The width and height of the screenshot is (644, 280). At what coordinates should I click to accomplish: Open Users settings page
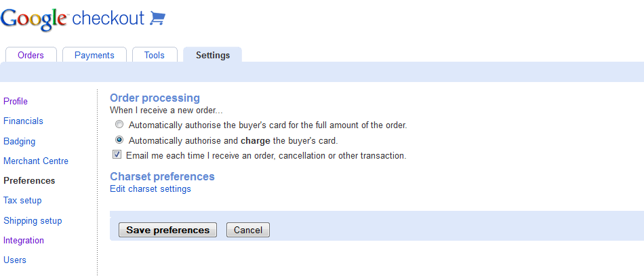coord(15,260)
